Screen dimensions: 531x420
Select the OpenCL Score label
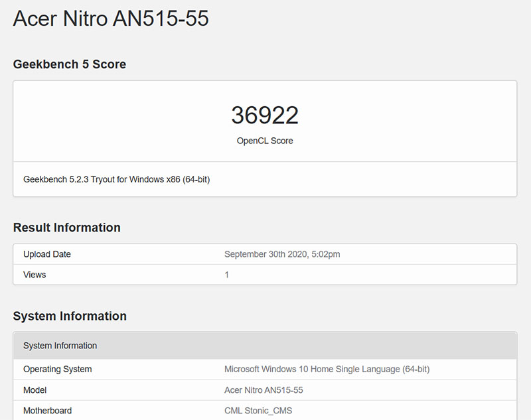pyautogui.click(x=265, y=141)
